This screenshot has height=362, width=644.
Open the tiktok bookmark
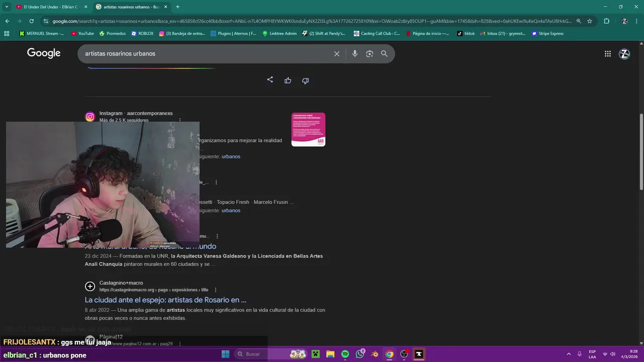pos(466,34)
